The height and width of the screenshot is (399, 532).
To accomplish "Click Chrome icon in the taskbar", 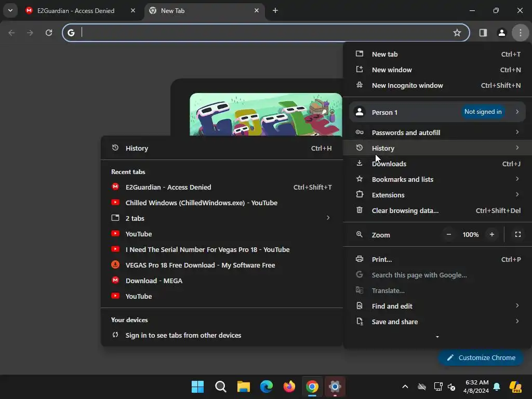I will tap(312, 387).
